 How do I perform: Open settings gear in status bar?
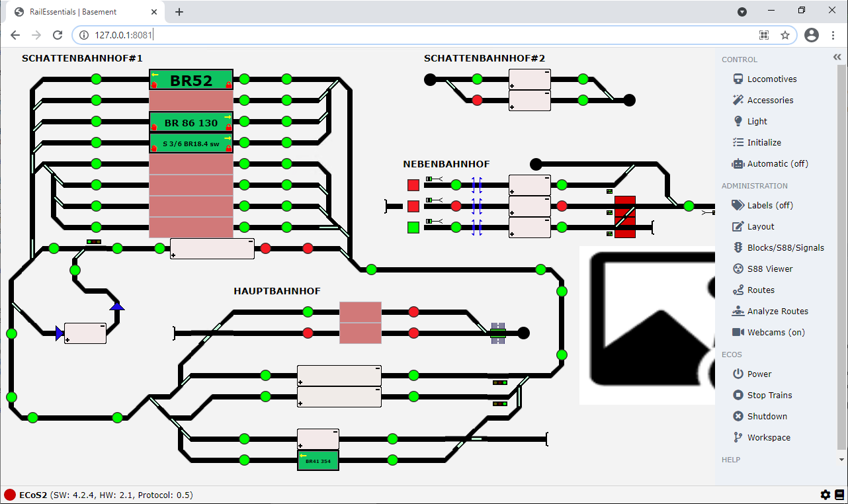[826, 495]
